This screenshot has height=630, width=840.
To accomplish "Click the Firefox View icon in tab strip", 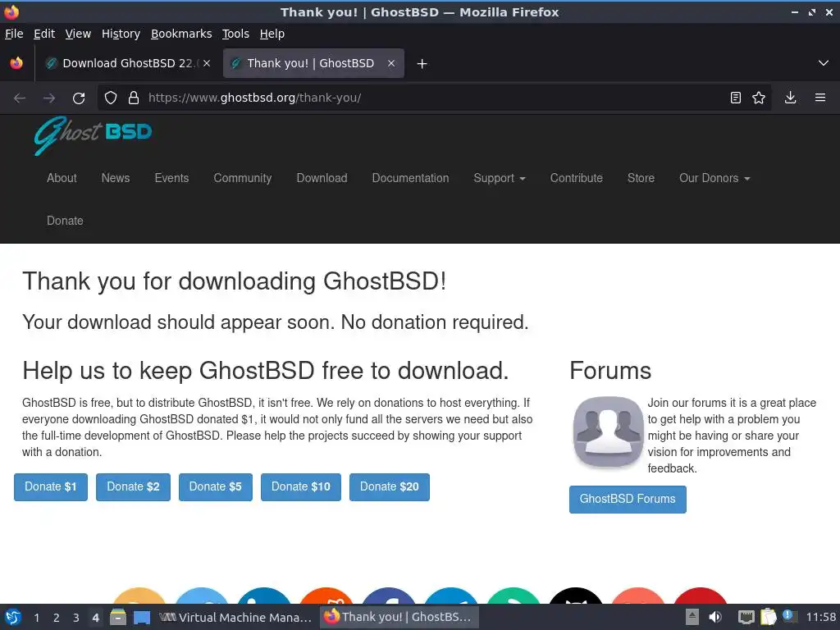I will pyautogui.click(x=16, y=63).
